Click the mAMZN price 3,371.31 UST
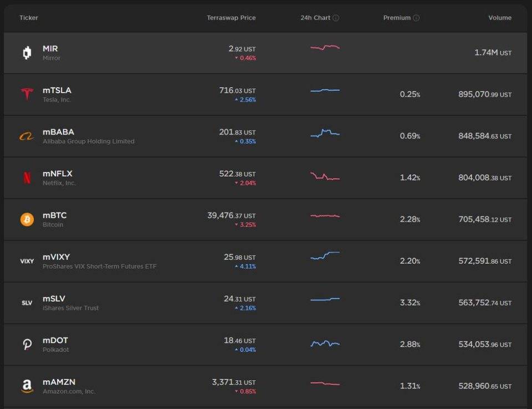 pos(234,382)
